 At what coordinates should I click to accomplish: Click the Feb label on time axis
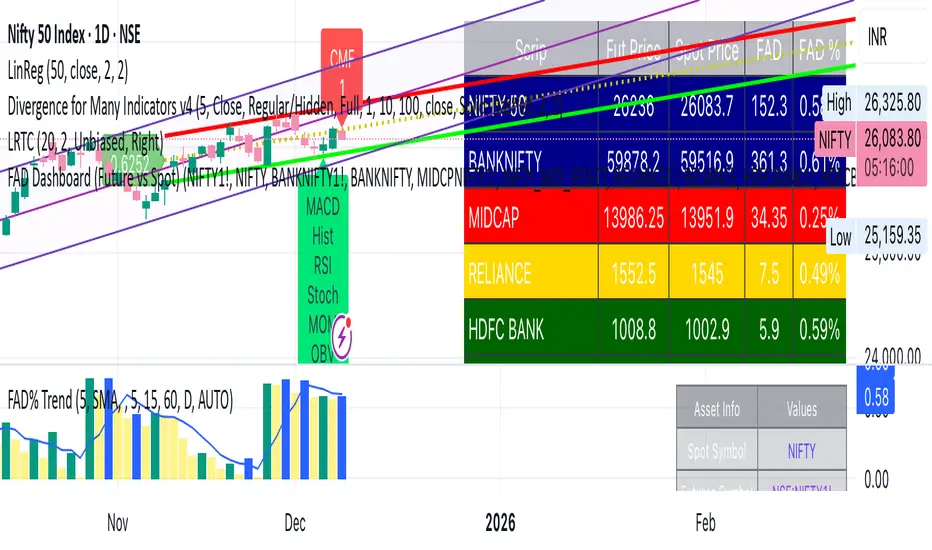[x=706, y=523]
